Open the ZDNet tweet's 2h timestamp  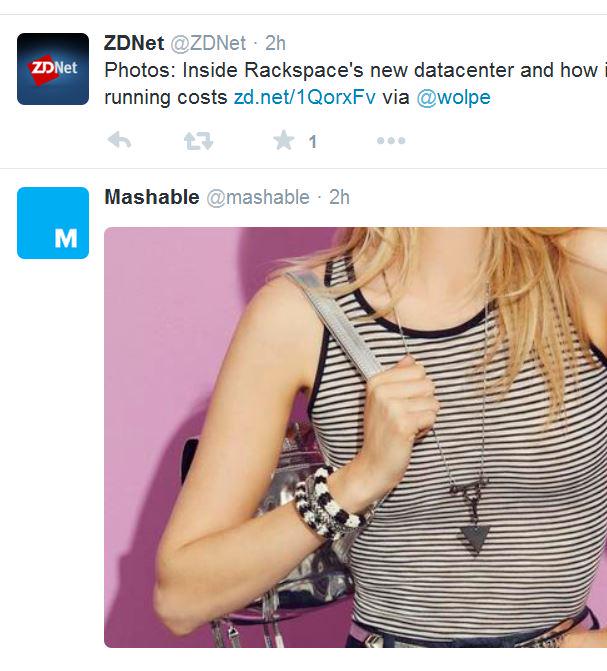[x=275, y=43]
